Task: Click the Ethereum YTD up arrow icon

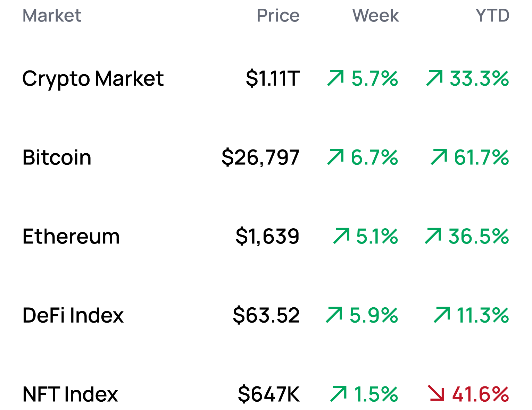Action: click(x=433, y=236)
